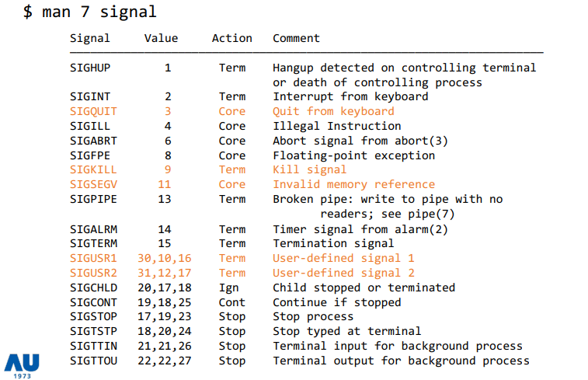Select the 'Termination signal' comment
This screenshot has height=380, width=588.
[333, 243]
